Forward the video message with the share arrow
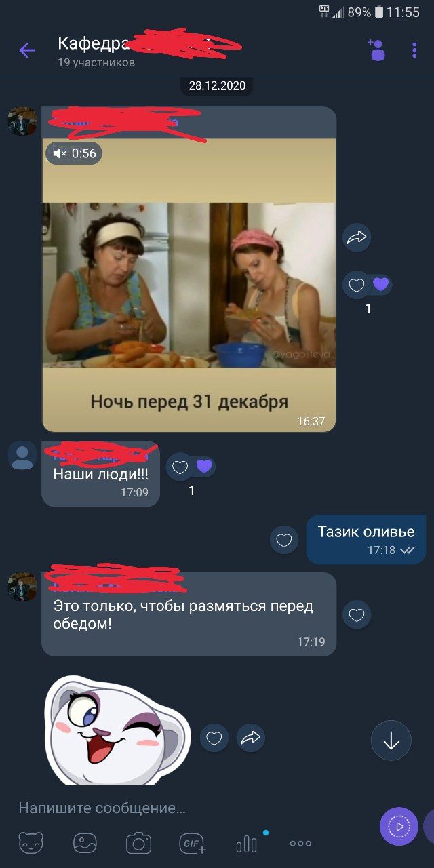434x868 pixels. click(357, 237)
